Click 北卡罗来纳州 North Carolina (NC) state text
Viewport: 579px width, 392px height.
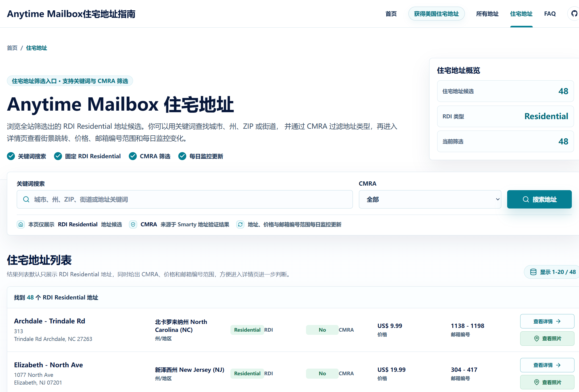181,326
